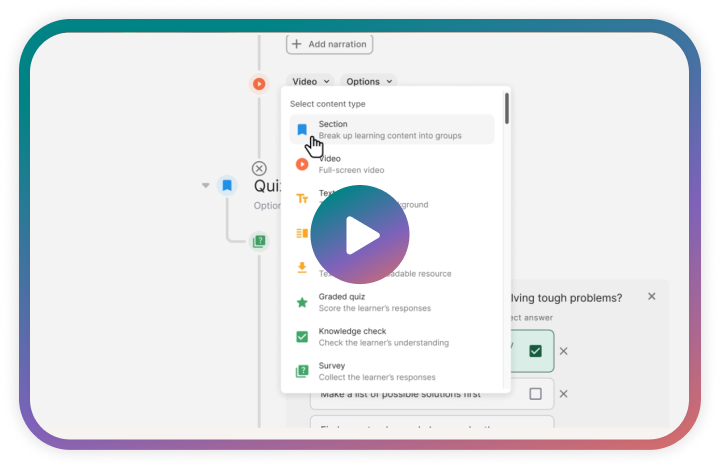Click the orange download resource icon
Screen dimensions: 720x469
[x=302, y=267]
